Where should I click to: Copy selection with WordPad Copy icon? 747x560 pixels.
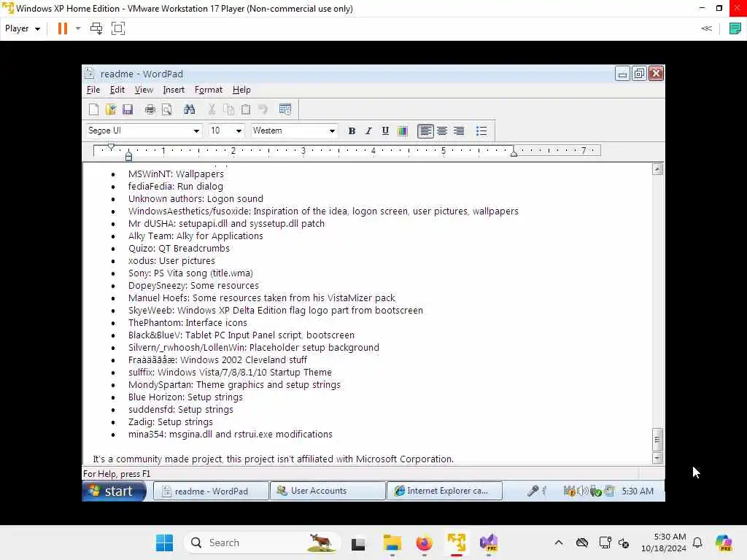(x=228, y=109)
